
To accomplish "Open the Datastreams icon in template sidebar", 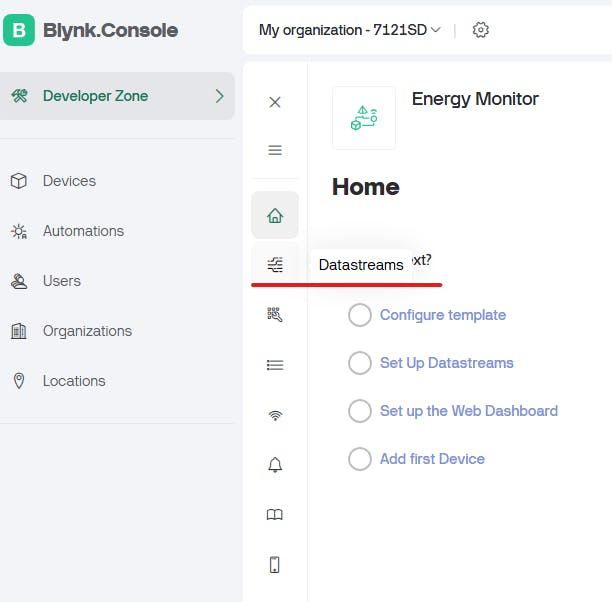I will [x=275, y=265].
